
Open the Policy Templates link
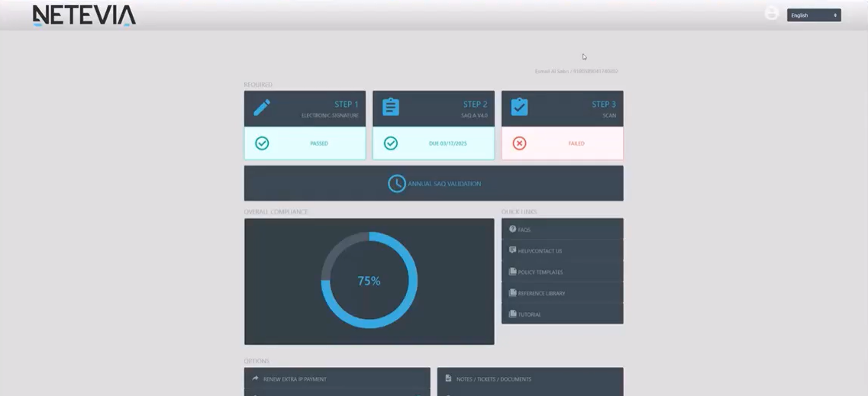click(563, 272)
